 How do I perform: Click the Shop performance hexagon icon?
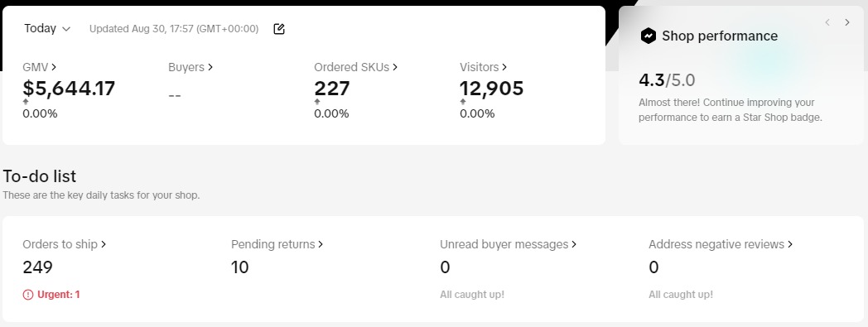pyautogui.click(x=648, y=36)
